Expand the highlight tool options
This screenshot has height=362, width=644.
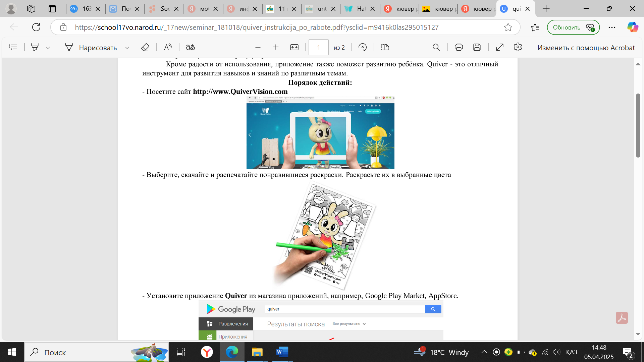48,48
